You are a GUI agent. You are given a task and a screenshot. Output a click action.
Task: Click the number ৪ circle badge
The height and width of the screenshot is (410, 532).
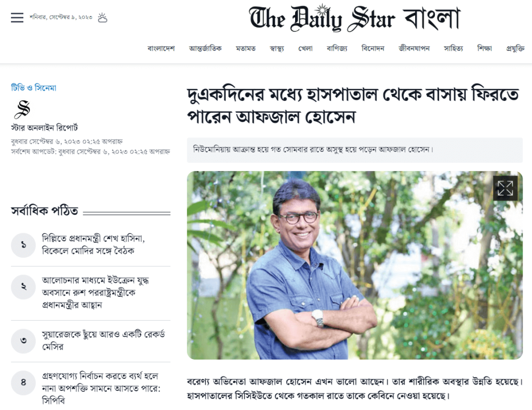[23, 382]
